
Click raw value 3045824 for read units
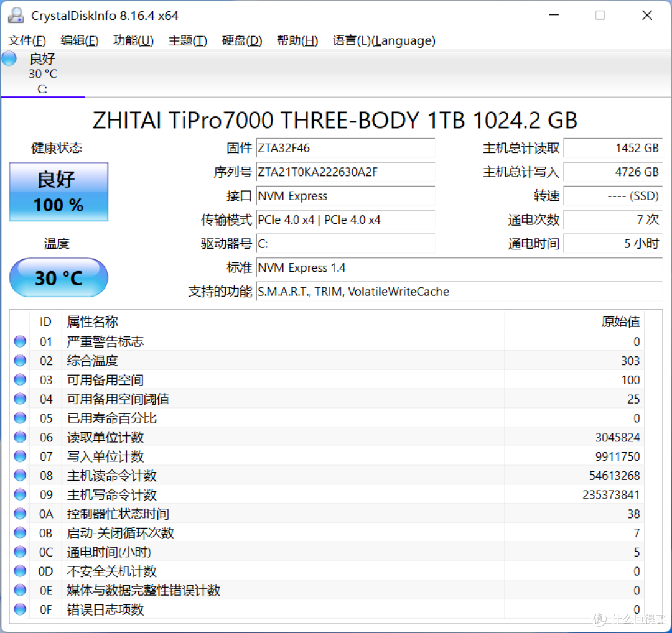point(618,438)
